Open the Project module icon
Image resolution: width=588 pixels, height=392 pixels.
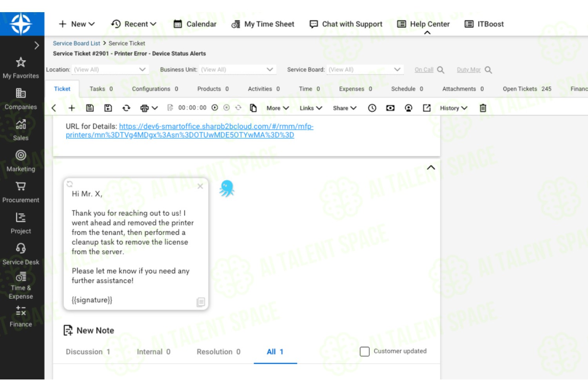click(x=21, y=217)
